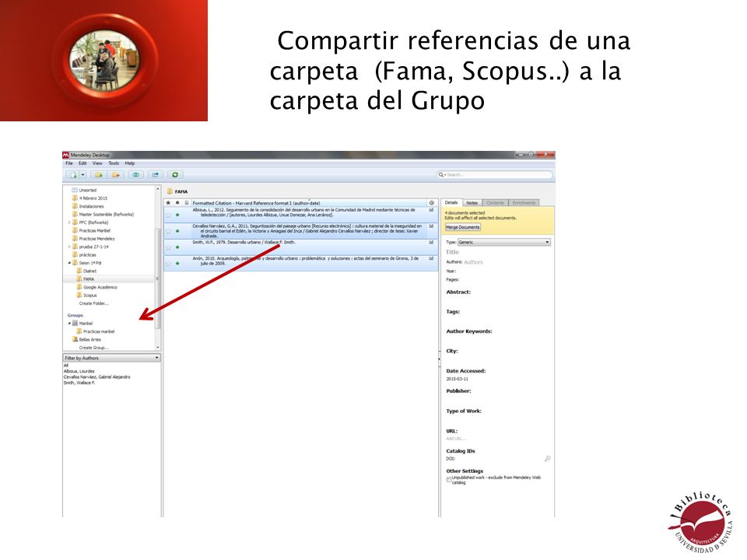
Task: Click the Create Folder toolbar icon
Action: [99, 175]
